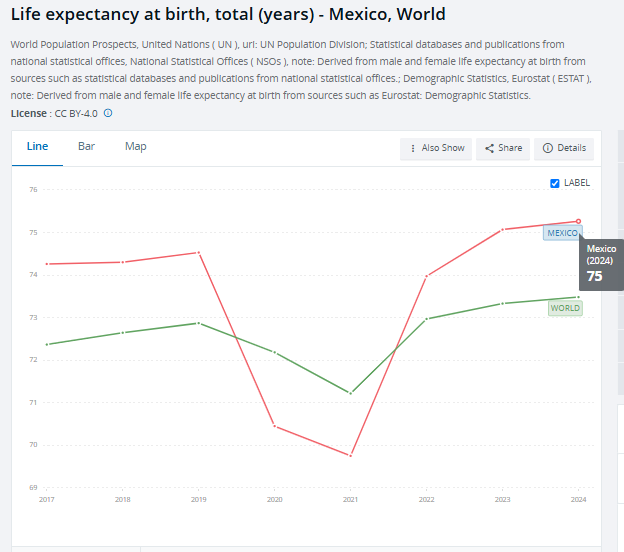Open the Also Show menu
The image size is (624, 552).
(x=436, y=148)
